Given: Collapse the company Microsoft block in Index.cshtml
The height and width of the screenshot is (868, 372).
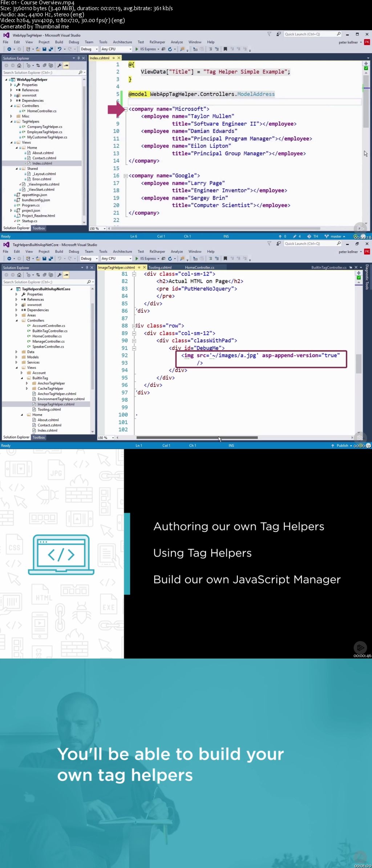Looking at the screenshot, I should (x=126, y=109).
